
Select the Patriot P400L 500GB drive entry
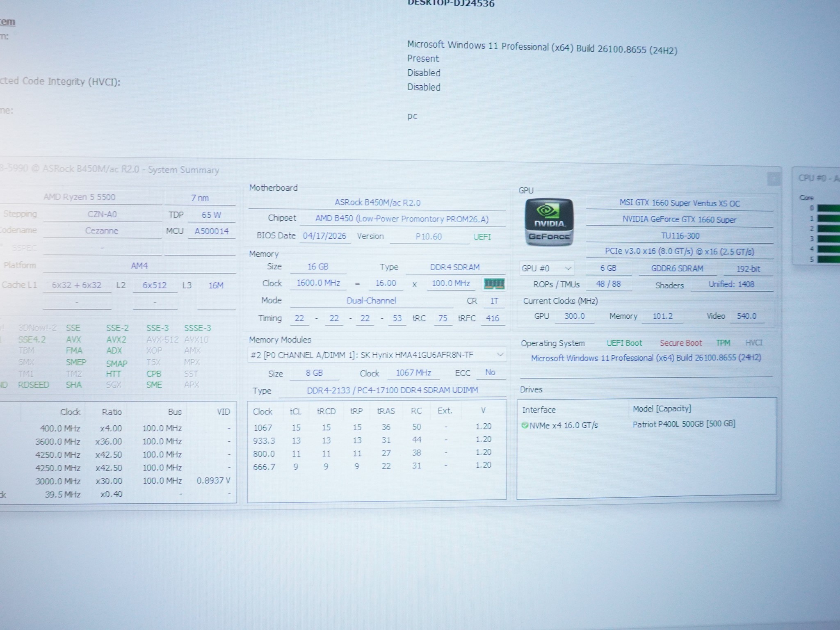(x=684, y=424)
